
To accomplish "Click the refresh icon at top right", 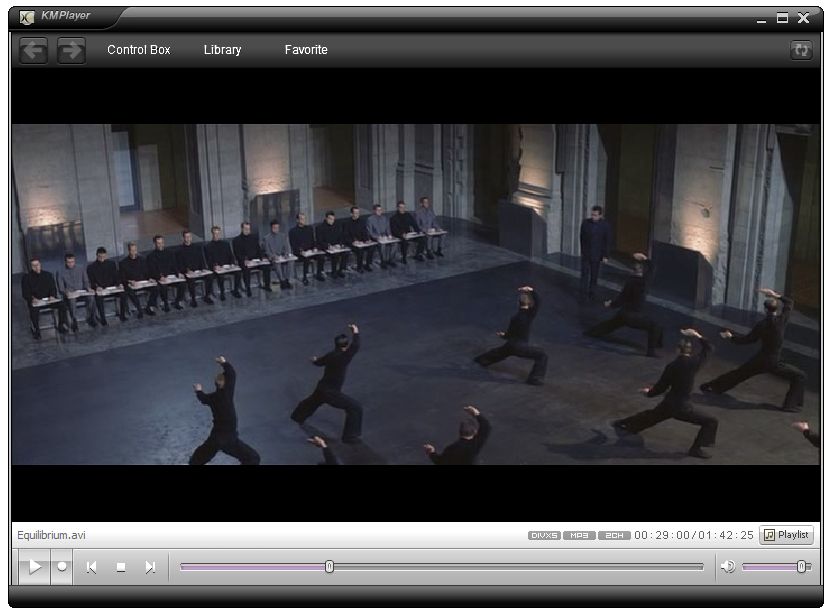I will [x=801, y=50].
